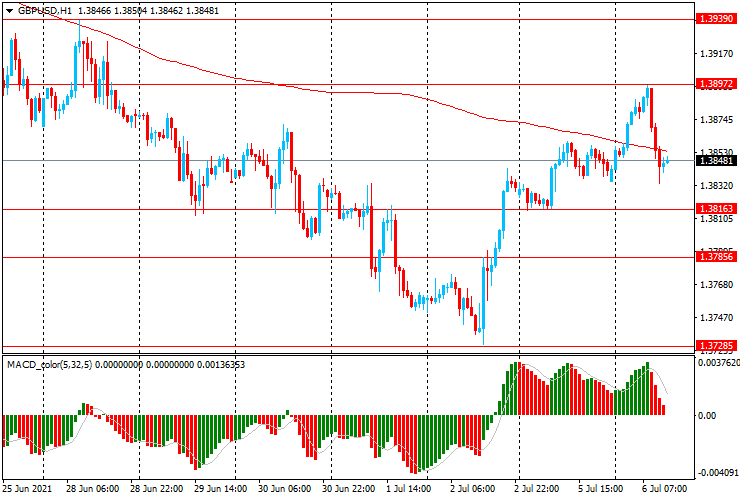Screen dimensions: 740x500
Task: Click the 29 Jun 14:00 time label
Action: point(221,489)
